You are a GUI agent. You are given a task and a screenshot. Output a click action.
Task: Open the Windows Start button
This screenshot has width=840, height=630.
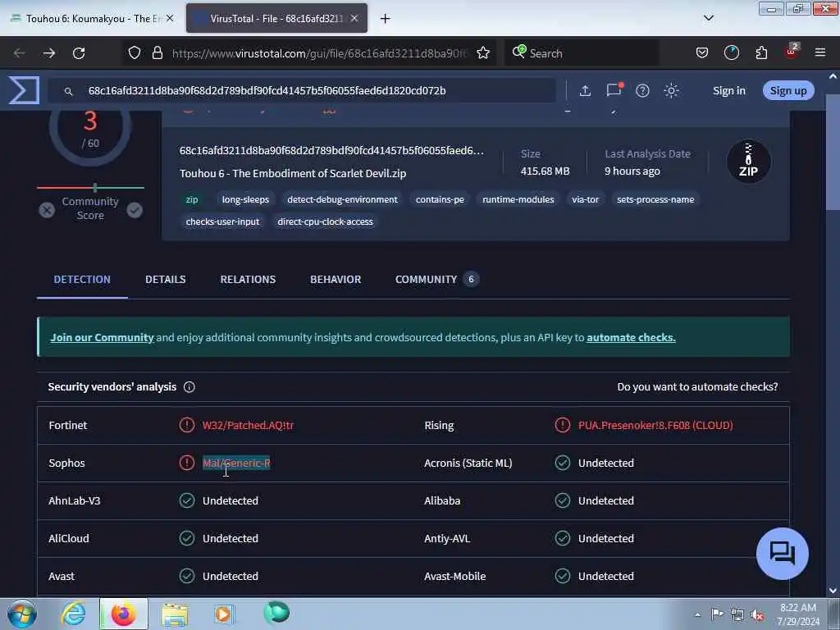(21, 614)
